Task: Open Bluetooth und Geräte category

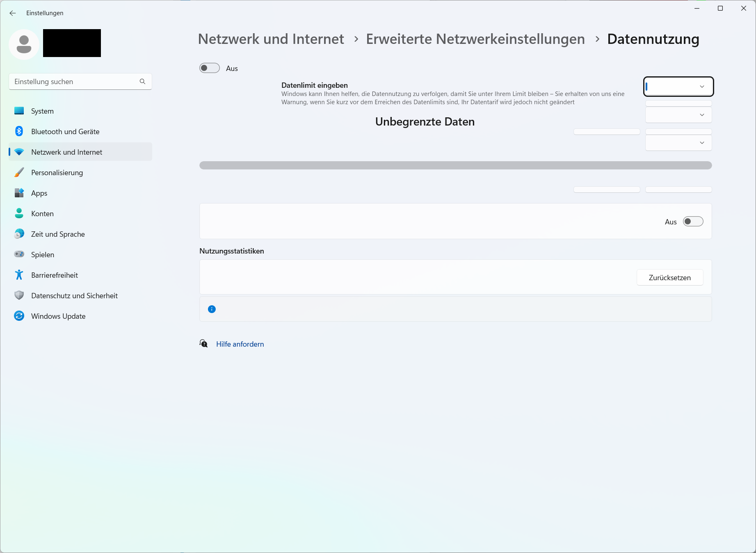Action: 80,131
